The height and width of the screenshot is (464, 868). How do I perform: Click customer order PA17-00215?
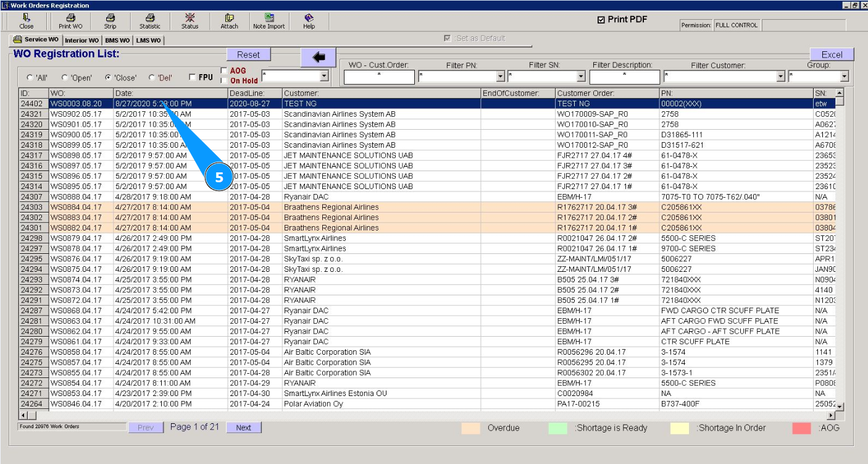coord(607,404)
